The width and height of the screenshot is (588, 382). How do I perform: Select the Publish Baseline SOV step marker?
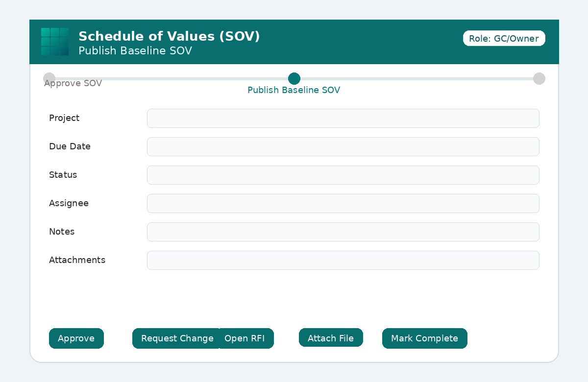pos(294,78)
